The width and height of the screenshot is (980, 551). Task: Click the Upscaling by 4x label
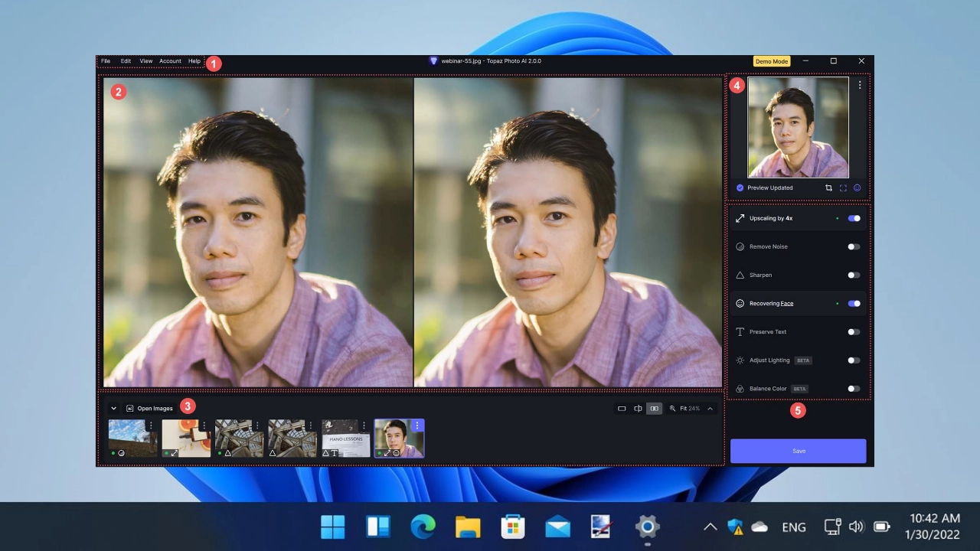point(771,218)
